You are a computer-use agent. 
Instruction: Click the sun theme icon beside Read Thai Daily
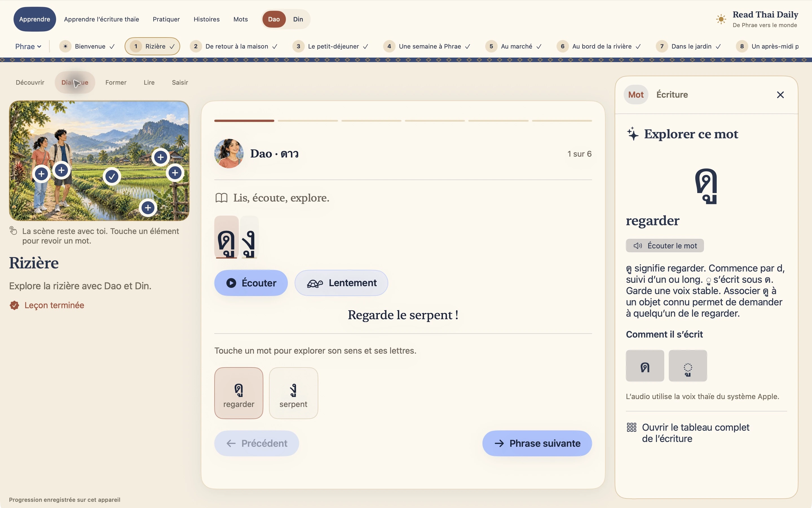click(x=721, y=19)
